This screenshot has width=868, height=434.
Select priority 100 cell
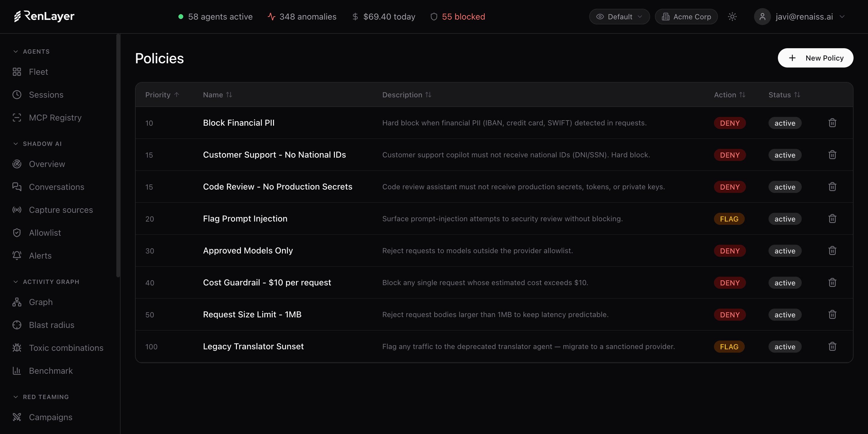coord(151,347)
